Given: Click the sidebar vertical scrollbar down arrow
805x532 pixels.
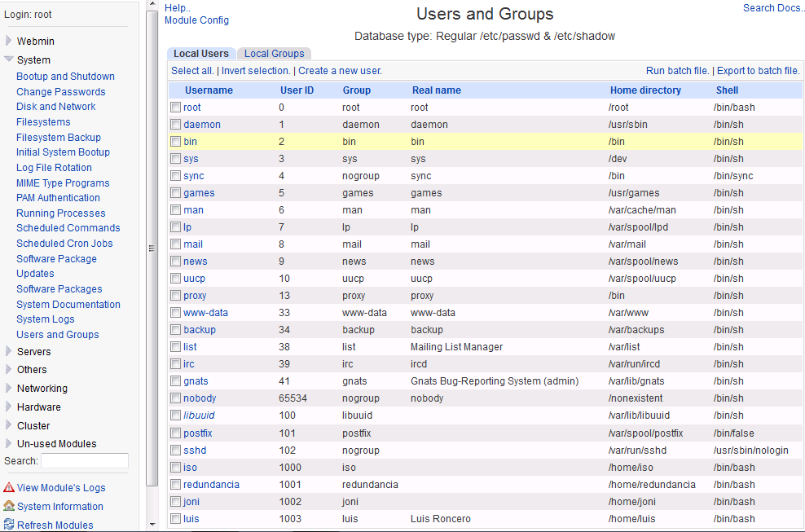Looking at the screenshot, I should point(152,525).
